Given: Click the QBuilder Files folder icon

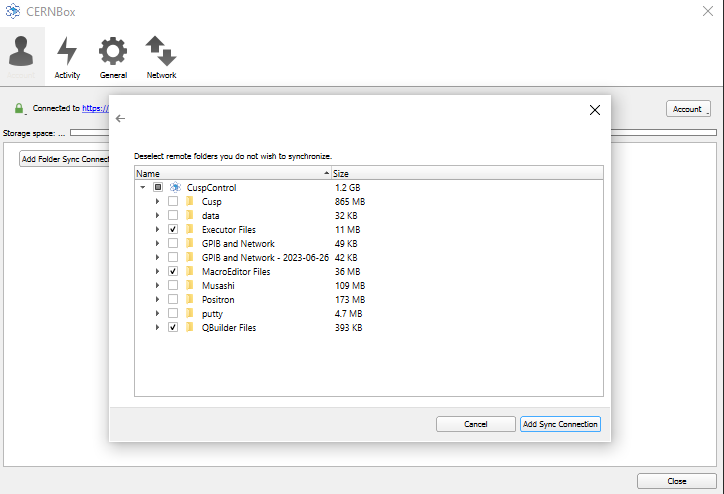Looking at the screenshot, I should point(189,327).
